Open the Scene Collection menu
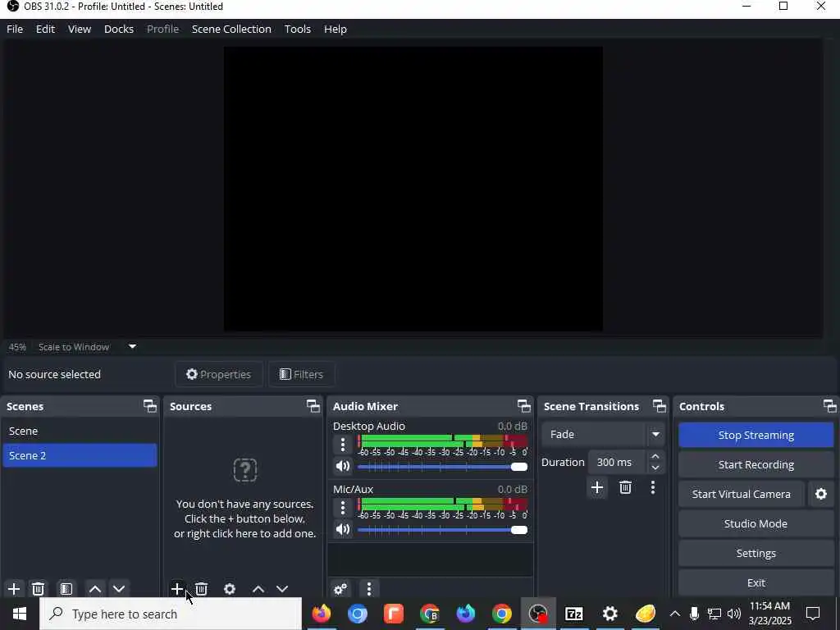The image size is (840, 630). pos(231,29)
